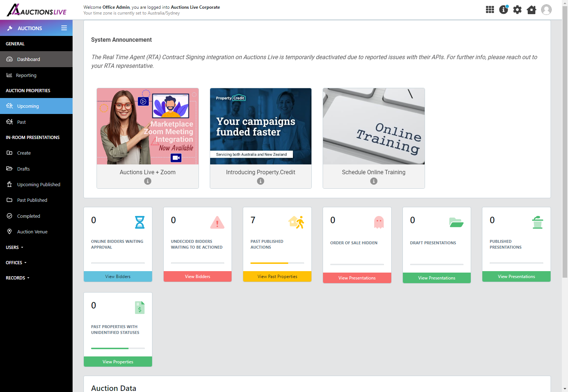Click dollar document icon on unidentified statuses card
568x392 pixels.
point(140,308)
